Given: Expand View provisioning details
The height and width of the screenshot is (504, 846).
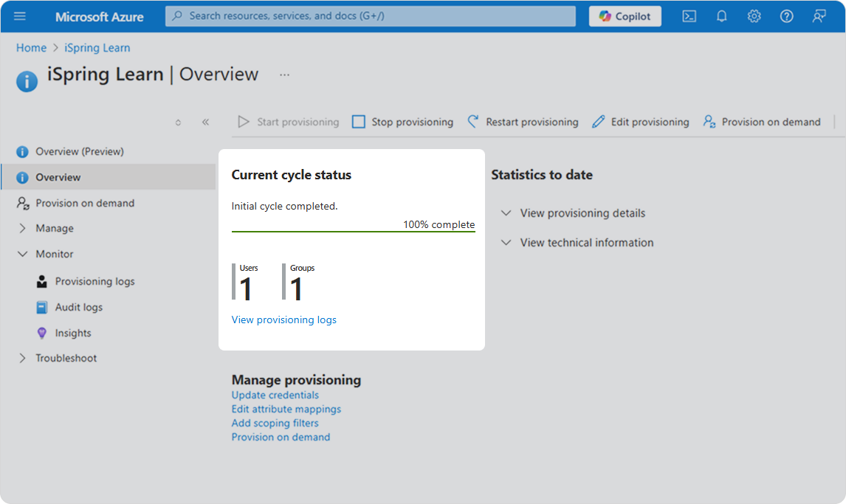Looking at the screenshot, I should [x=574, y=213].
